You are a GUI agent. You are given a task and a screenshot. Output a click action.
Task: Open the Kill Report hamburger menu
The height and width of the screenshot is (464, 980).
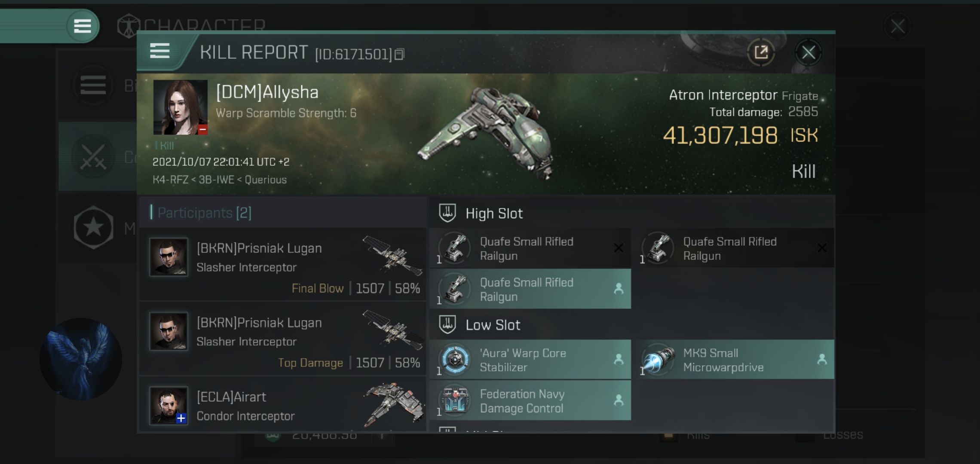[159, 51]
